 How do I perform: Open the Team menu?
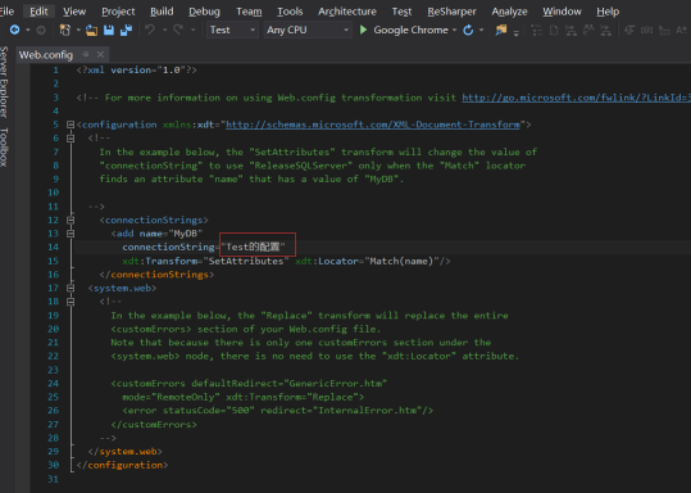click(x=249, y=11)
